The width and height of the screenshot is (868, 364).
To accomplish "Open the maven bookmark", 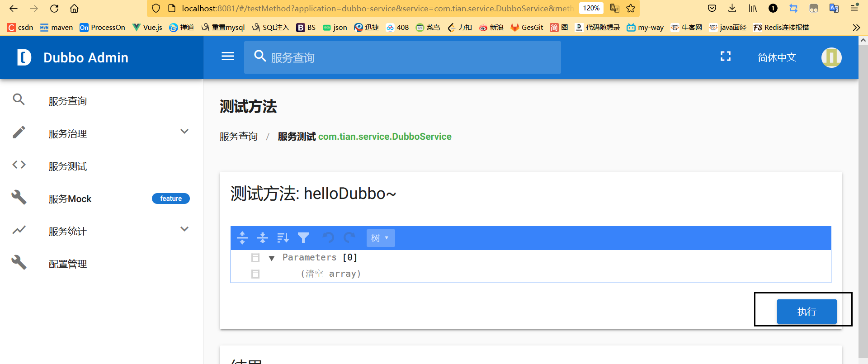I will coord(57,28).
